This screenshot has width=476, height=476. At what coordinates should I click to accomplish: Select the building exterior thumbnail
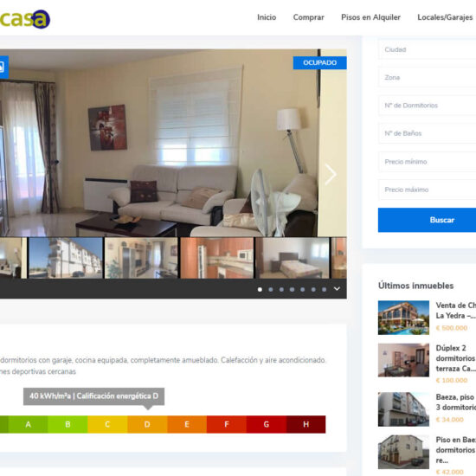tap(66, 258)
